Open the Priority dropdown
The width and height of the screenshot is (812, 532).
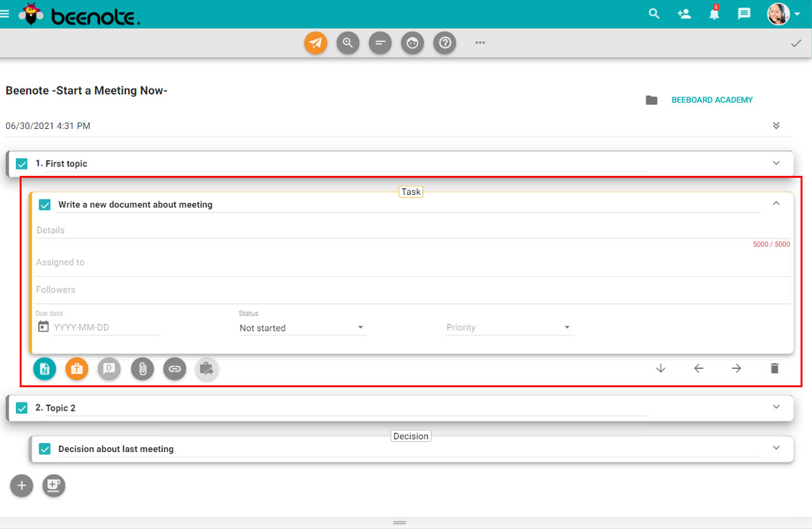pos(509,328)
